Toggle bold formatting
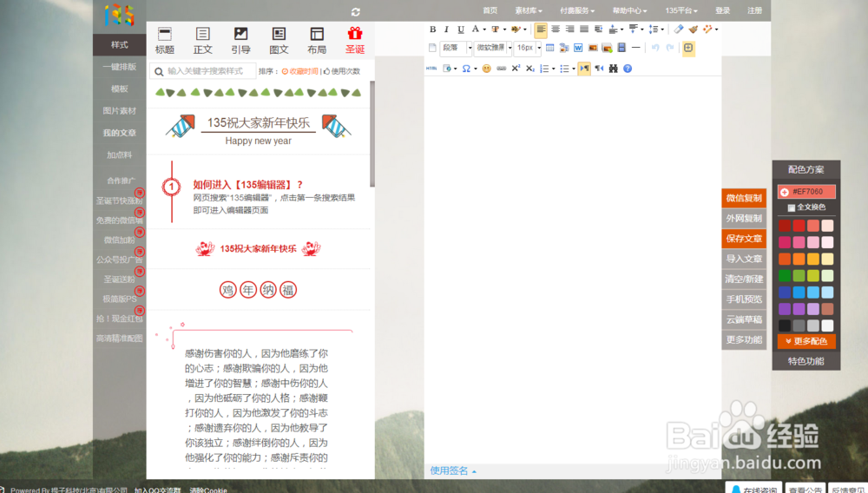 (433, 30)
